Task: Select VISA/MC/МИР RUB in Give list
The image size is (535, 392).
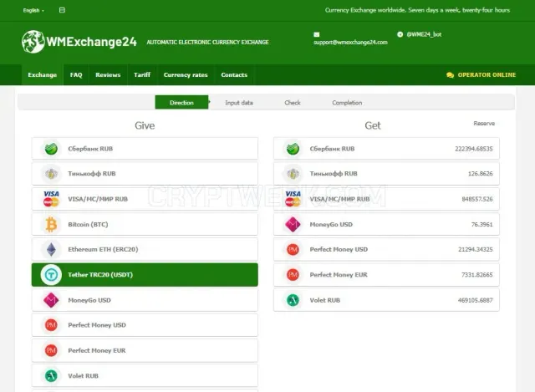Action: [145, 199]
